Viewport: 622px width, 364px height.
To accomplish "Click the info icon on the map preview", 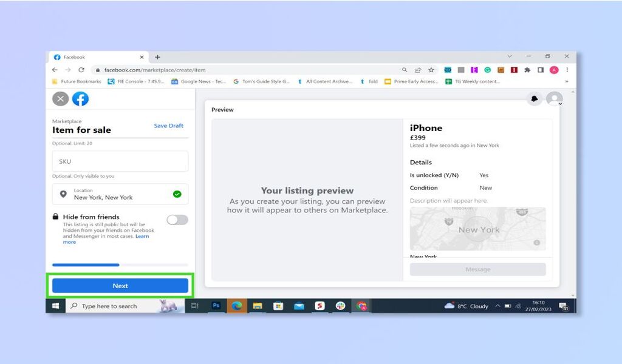I will point(537,243).
